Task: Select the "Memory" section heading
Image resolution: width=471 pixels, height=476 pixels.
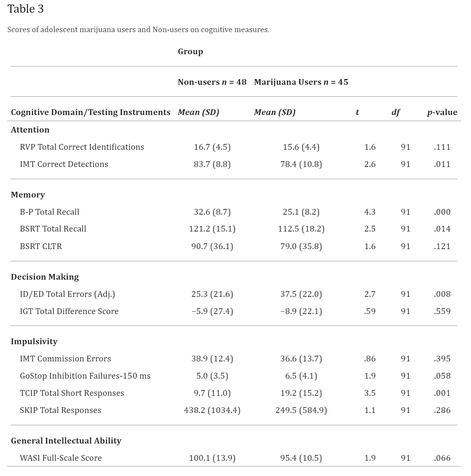Action: pyautogui.click(x=28, y=195)
